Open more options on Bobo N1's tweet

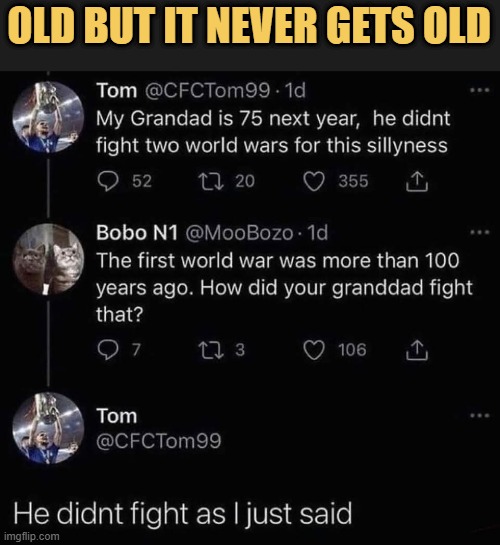(479, 232)
